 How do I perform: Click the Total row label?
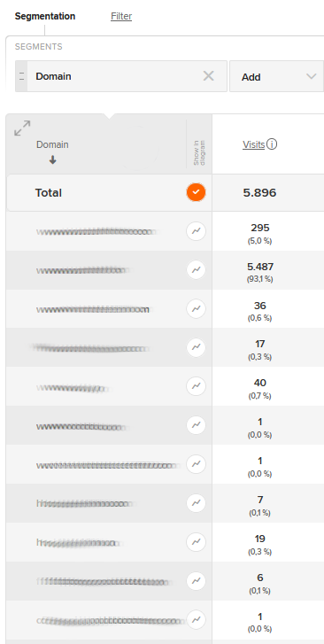point(49,192)
